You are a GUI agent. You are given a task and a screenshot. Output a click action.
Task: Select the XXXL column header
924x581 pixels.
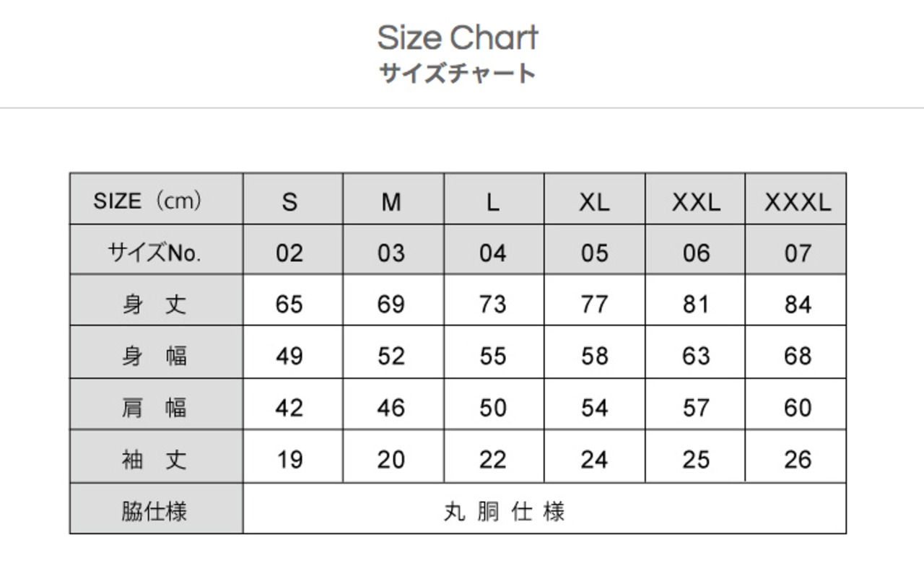797,203
